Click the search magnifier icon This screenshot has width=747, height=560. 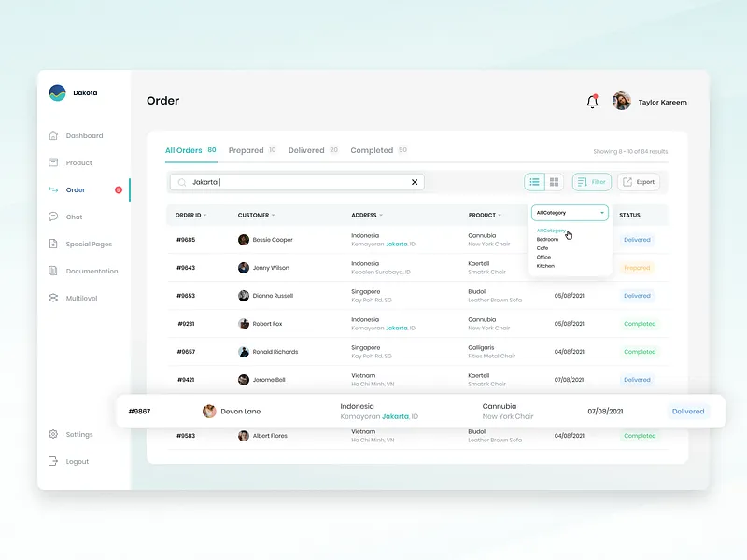point(181,182)
